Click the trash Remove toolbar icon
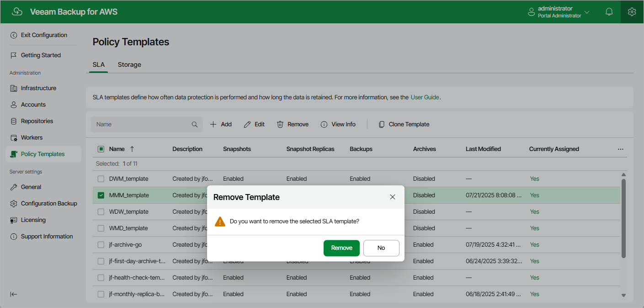644x308 pixels. (x=280, y=124)
